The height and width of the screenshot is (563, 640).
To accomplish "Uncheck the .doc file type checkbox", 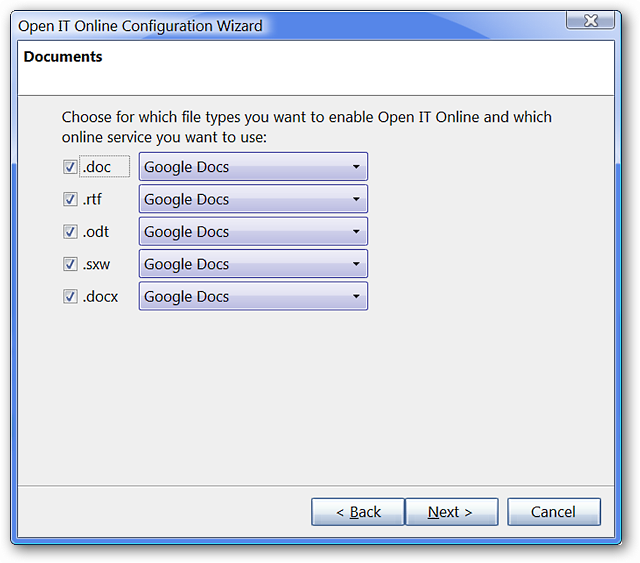I will tap(70, 167).
